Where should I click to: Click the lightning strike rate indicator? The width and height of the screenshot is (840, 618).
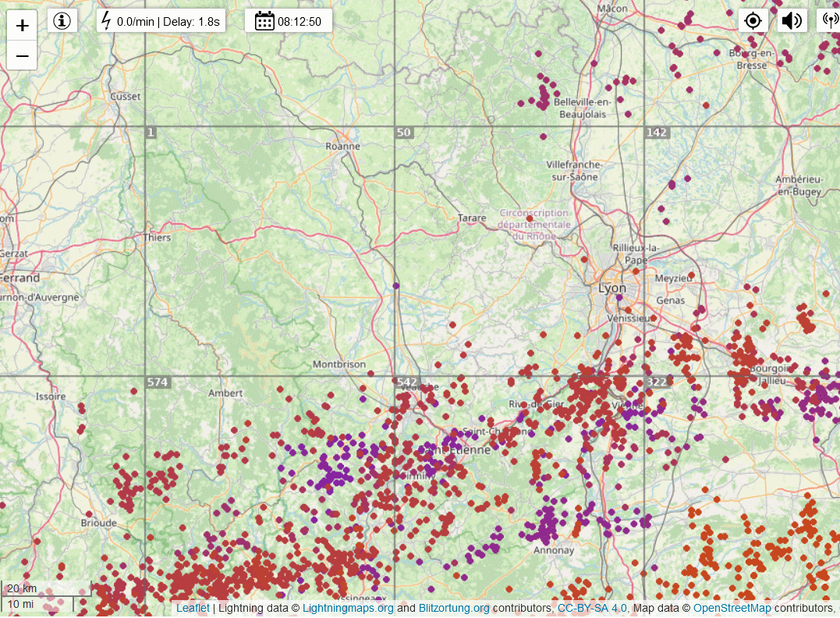pyautogui.click(x=161, y=21)
